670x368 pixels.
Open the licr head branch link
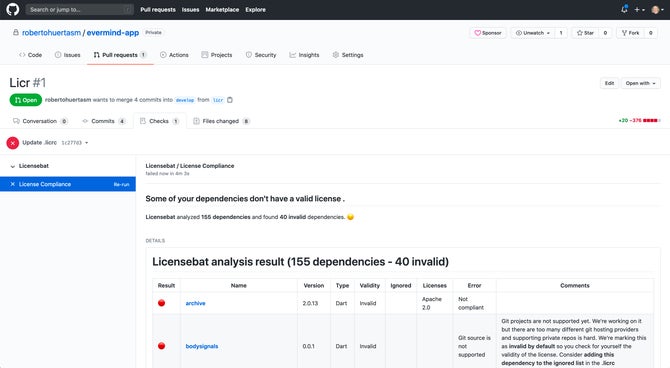click(x=218, y=100)
